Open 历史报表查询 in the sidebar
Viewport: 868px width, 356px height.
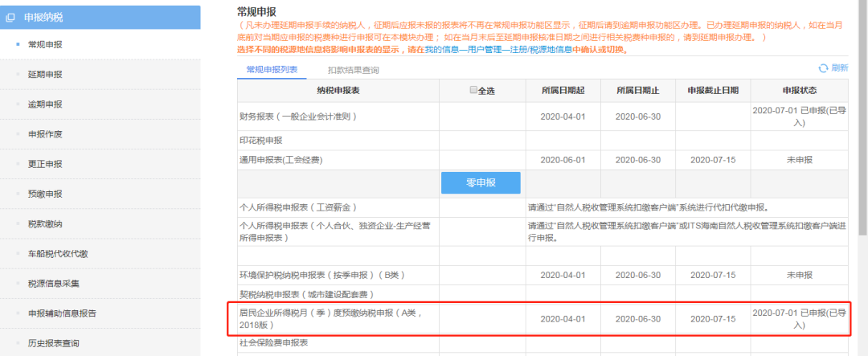coord(54,343)
